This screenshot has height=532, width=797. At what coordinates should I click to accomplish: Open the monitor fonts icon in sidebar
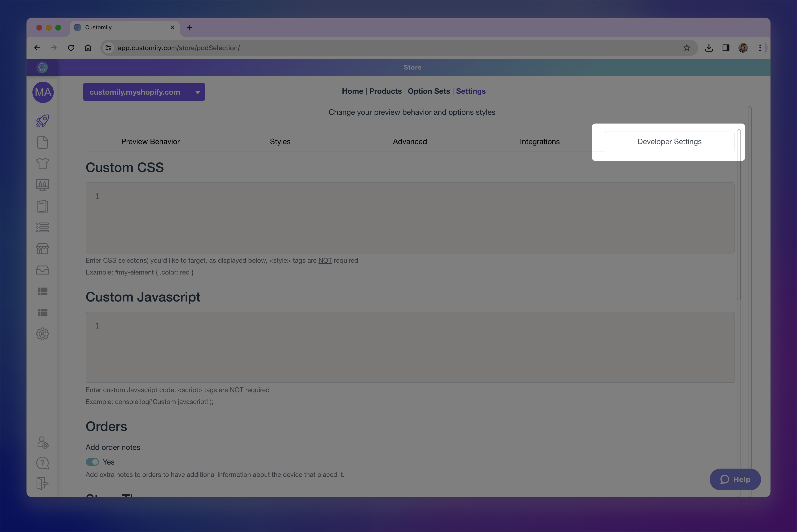tap(43, 185)
